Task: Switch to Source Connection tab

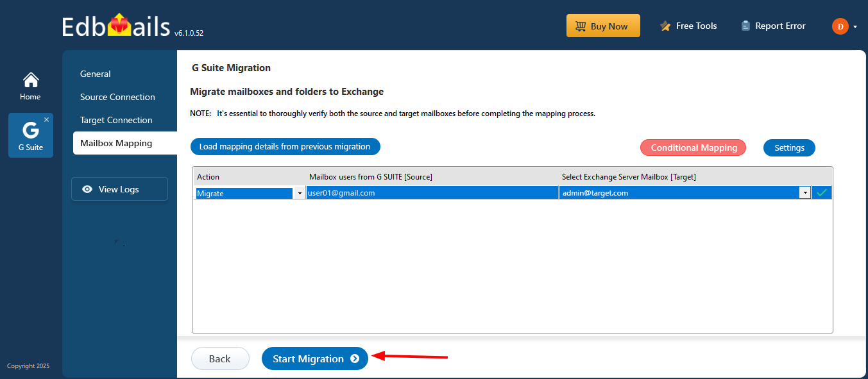Action: [117, 97]
